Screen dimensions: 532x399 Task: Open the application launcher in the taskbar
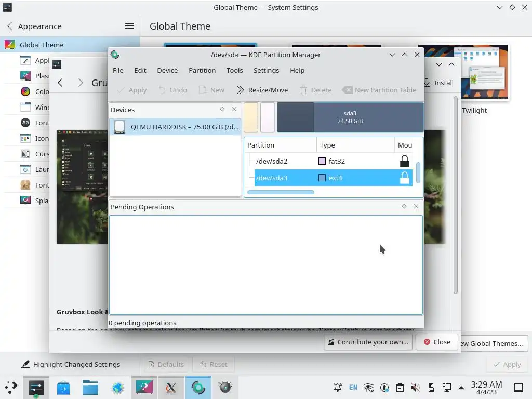point(11,388)
